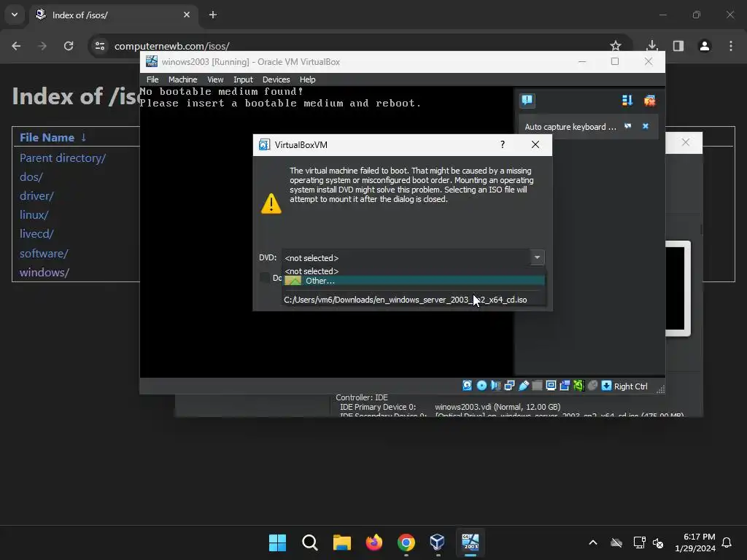The image size is (747, 560).
Task: Click the network adapters status icon
Action: pyautogui.click(x=509, y=386)
